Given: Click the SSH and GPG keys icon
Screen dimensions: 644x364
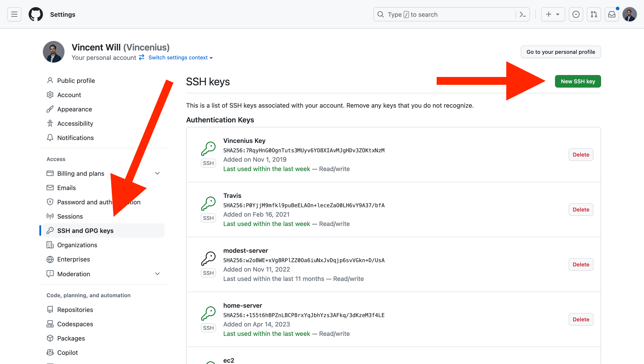Looking at the screenshot, I should (50, 230).
